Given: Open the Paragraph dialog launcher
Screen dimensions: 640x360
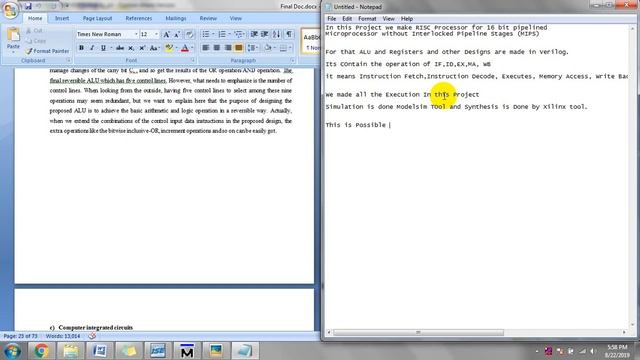Looking at the screenshot, I should coord(293,60).
